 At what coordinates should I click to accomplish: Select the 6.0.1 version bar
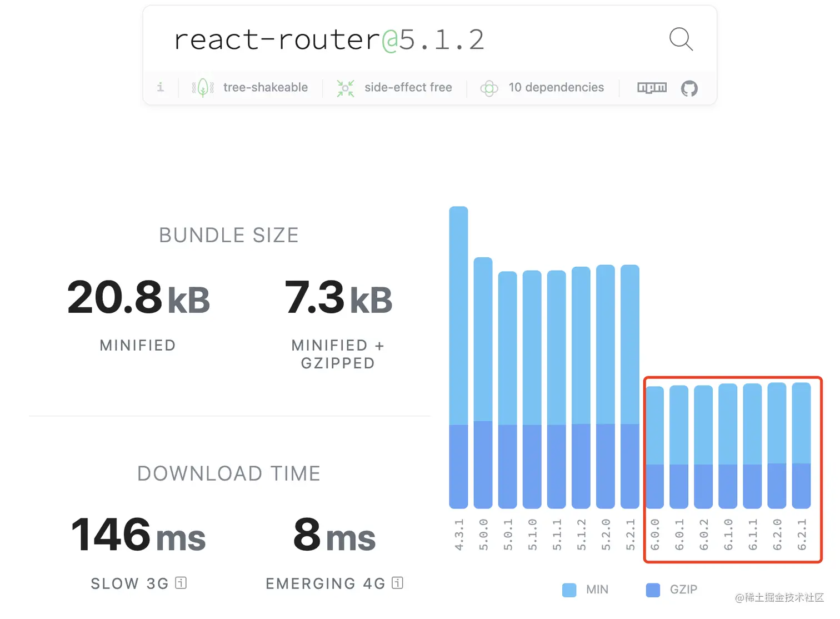click(x=679, y=447)
